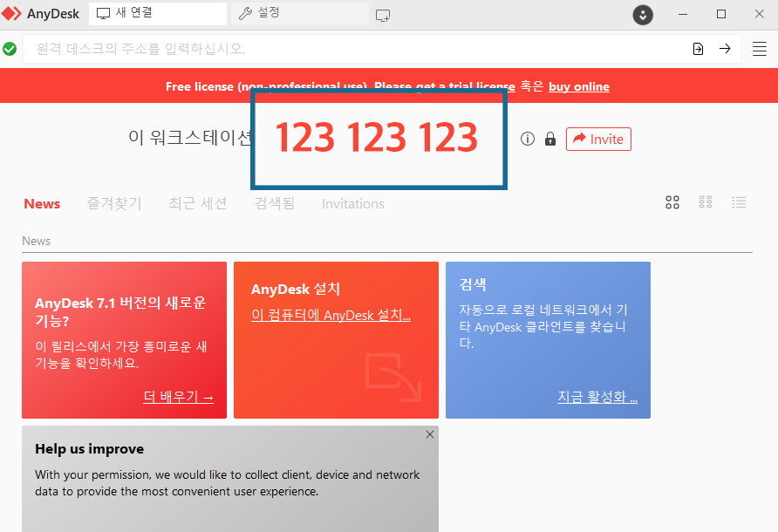Open the new session tab plus icon
778x532 pixels.
383,16
